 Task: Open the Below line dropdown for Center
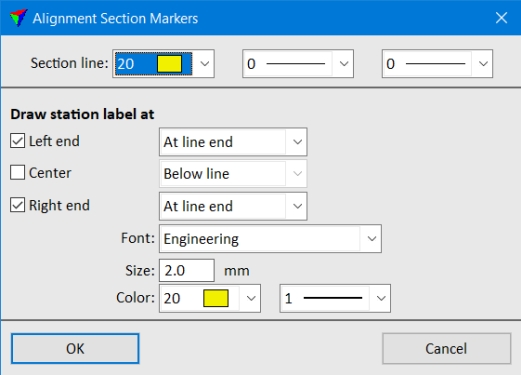tap(233, 174)
